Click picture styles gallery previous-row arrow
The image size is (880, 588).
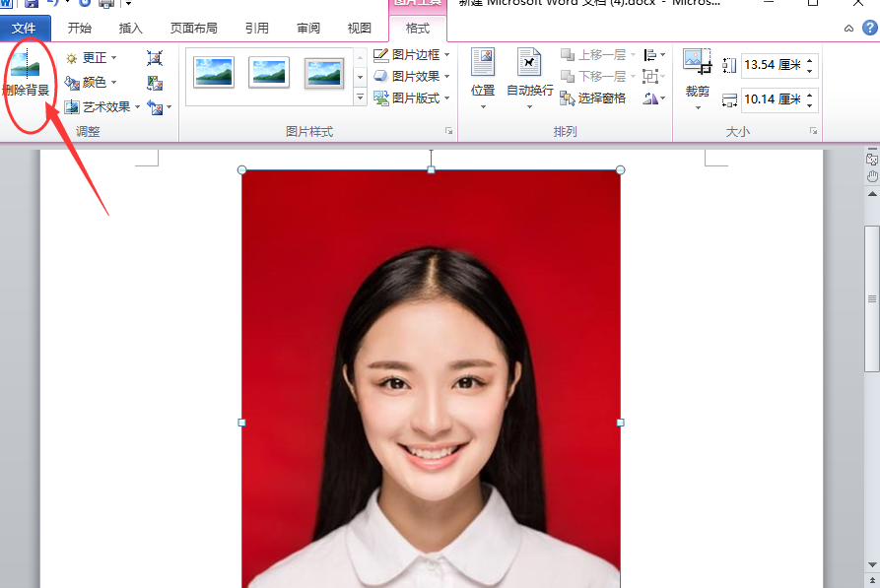[x=361, y=57]
